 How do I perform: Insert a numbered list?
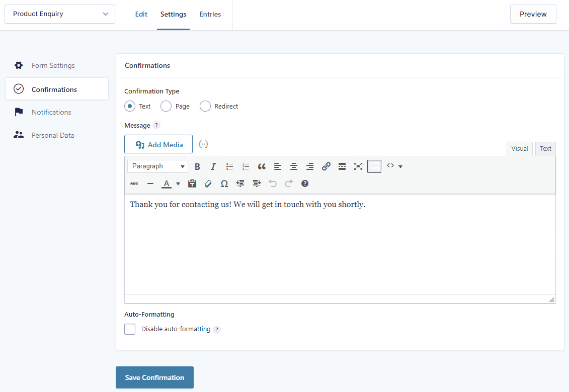pyautogui.click(x=246, y=166)
